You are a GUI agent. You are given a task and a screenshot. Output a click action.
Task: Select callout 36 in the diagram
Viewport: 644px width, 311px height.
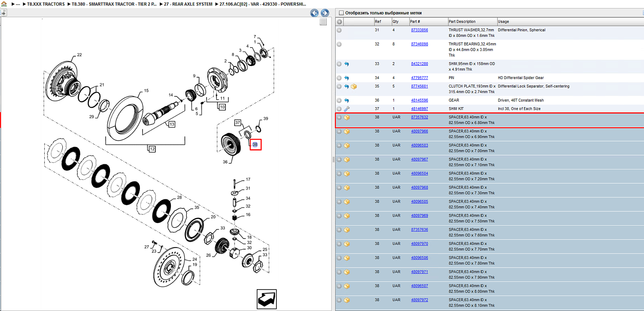click(x=225, y=162)
